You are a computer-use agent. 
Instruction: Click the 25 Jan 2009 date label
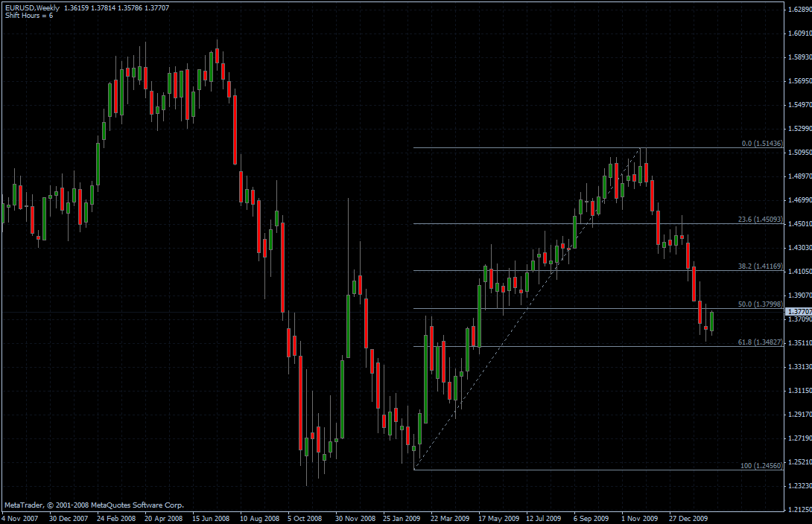(x=402, y=518)
